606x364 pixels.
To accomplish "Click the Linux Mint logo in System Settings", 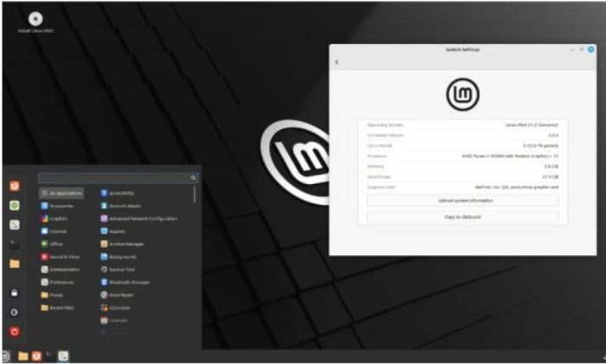I will pyautogui.click(x=462, y=94).
